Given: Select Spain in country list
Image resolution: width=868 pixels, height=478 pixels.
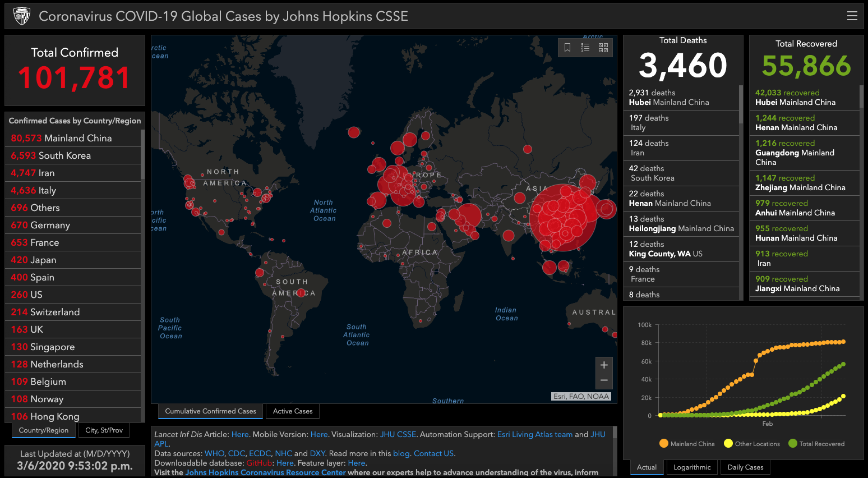Looking at the screenshot, I should point(73,277).
